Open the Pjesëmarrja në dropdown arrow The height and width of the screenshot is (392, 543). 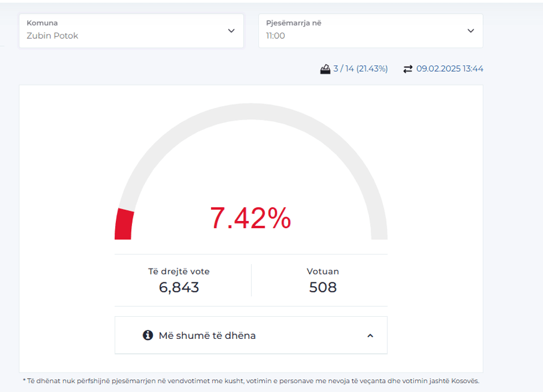[x=470, y=31]
